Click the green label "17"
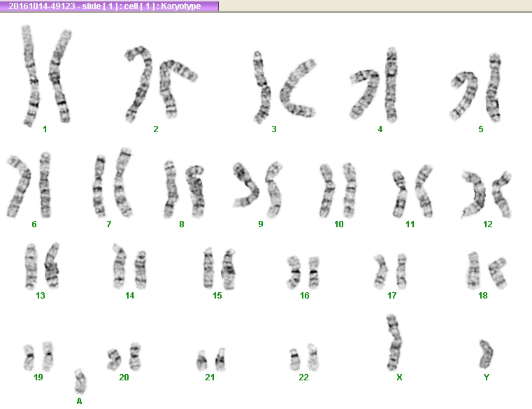532x409 pixels. [x=392, y=295]
